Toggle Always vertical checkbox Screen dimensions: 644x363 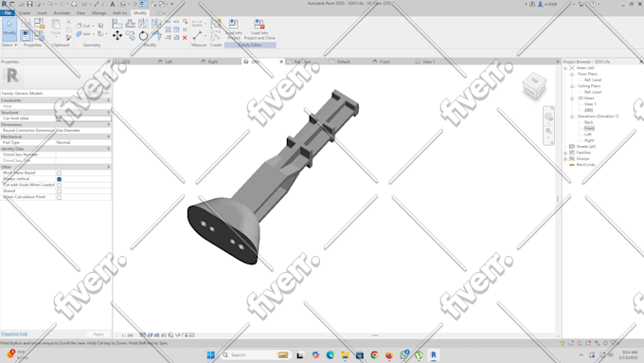(59, 179)
